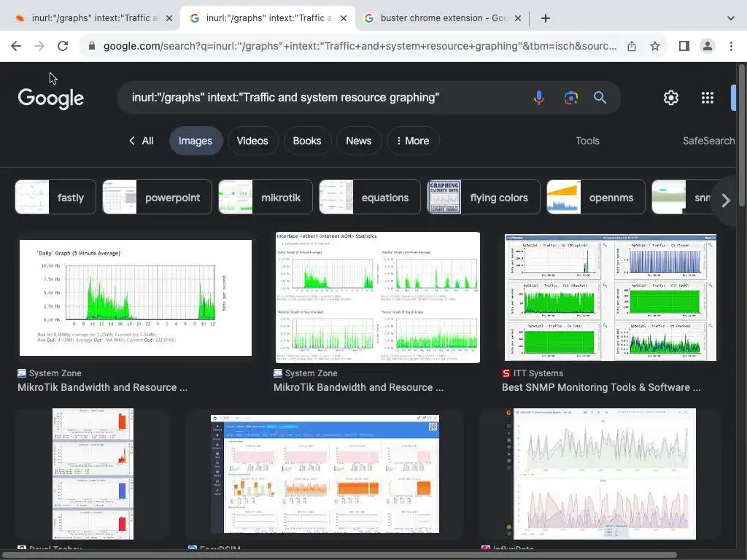Close the active Google Images tab

[x=344, y=18]
